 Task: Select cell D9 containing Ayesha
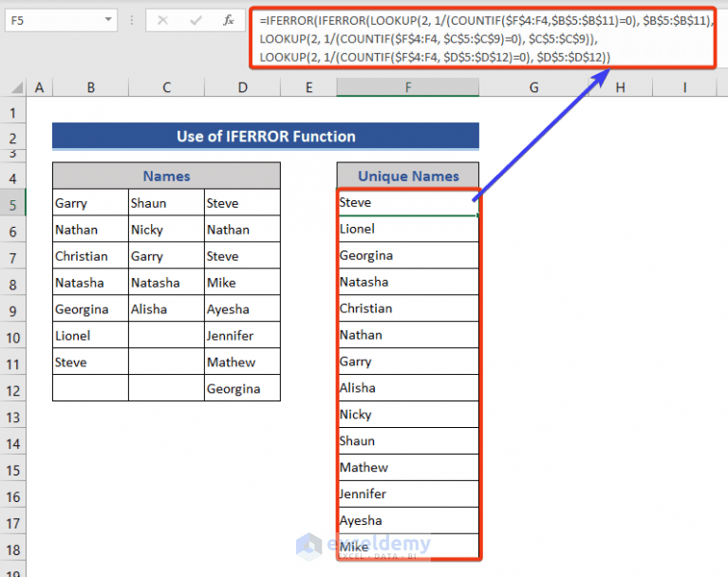pyautogui.click(x=242, y=308)
